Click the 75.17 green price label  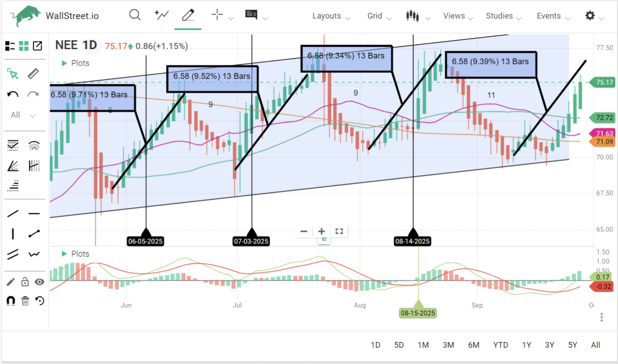coord(603,82)
